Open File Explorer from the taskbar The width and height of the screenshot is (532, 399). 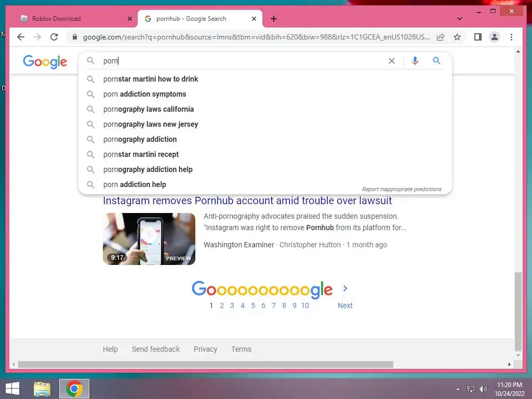pos(42,389)
